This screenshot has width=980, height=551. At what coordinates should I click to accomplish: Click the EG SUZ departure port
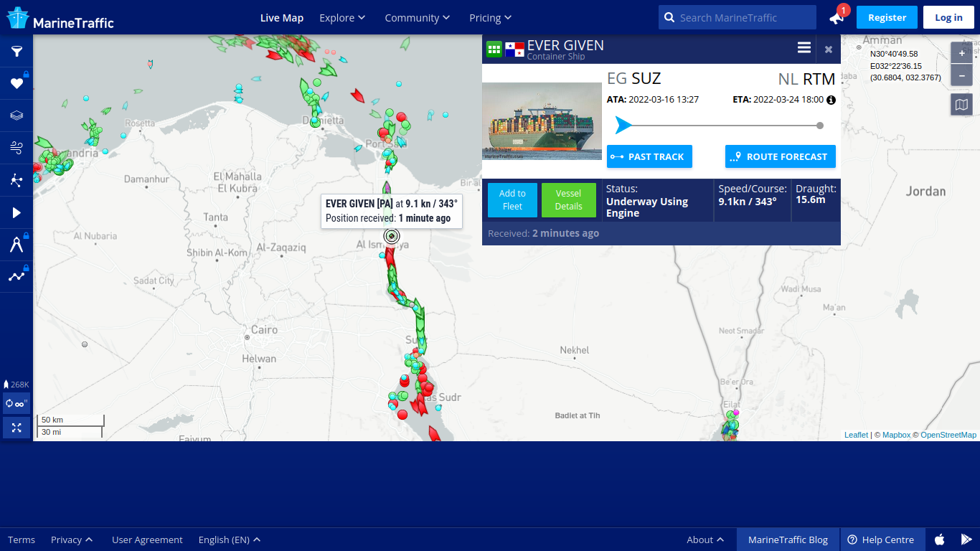(634, 78)
